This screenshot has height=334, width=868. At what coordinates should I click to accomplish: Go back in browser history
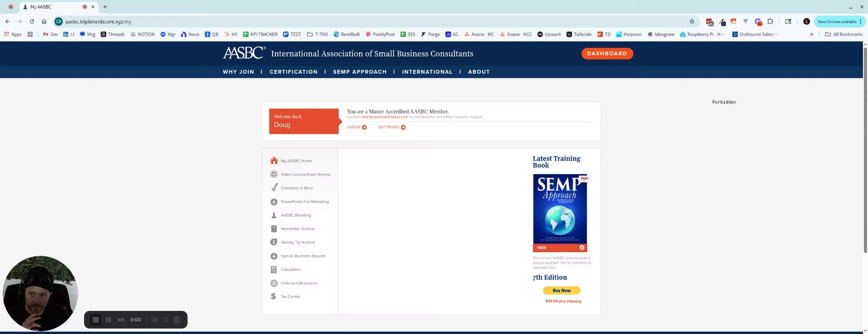point(7,21)
